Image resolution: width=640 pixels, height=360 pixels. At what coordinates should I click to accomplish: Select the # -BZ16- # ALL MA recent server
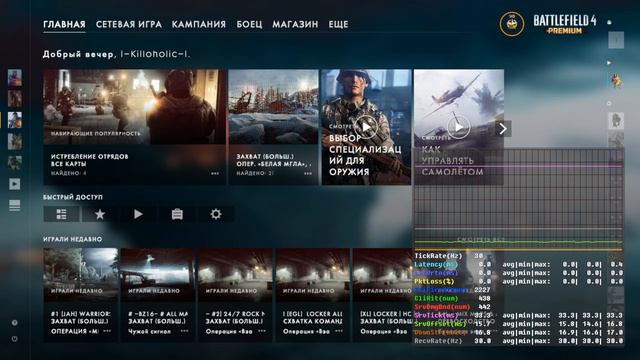click(157, 295)
